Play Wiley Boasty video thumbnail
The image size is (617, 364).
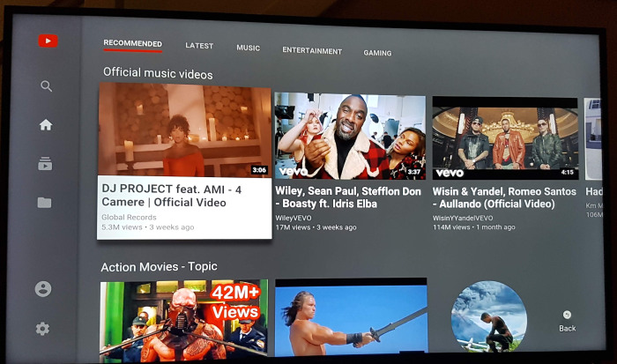tap(350, 136)
